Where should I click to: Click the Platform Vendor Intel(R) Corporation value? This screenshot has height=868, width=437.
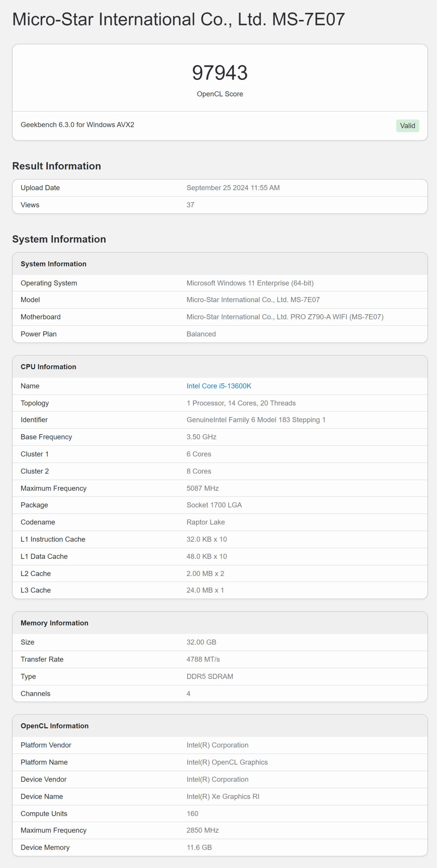[217, 745]
